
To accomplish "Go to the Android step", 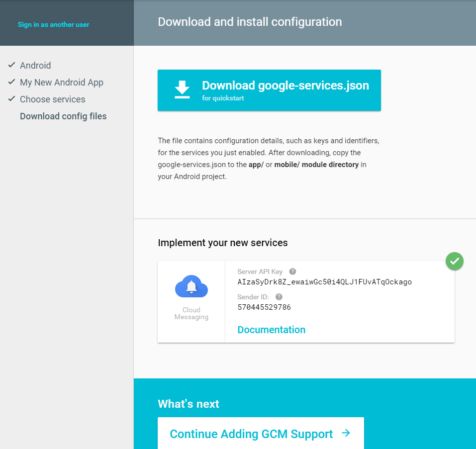I will pyautogui.click(x=35, y=66).
